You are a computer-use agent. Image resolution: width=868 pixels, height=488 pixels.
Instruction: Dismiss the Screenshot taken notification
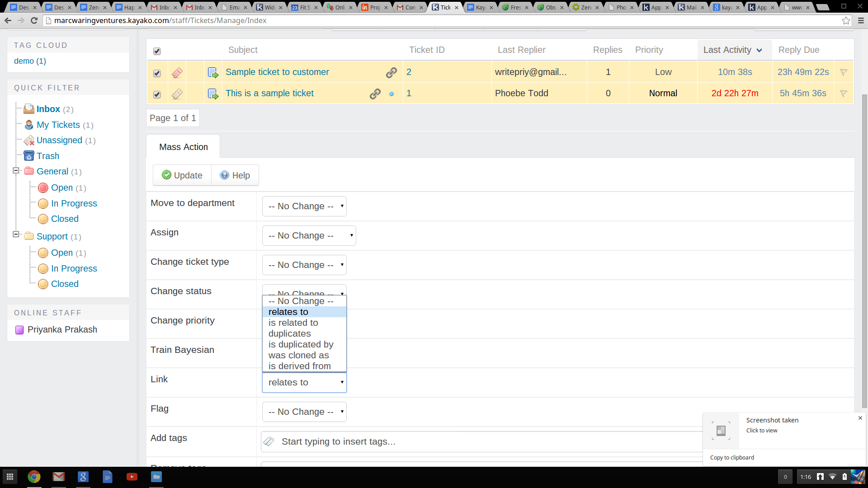[860, 418]
